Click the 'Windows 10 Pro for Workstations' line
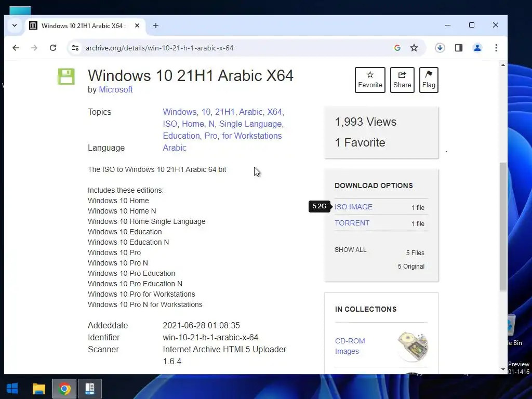This screenshot has height=399, width=532. coord(141,294)
